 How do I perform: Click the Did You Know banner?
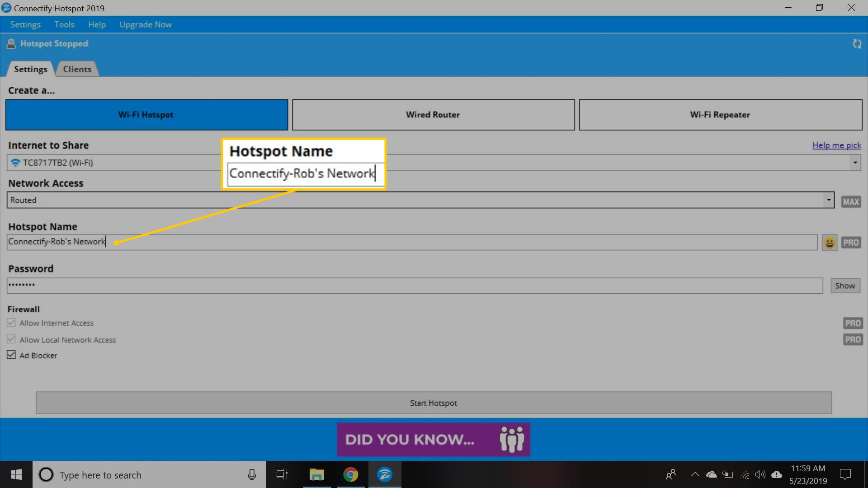click(434, 440)
